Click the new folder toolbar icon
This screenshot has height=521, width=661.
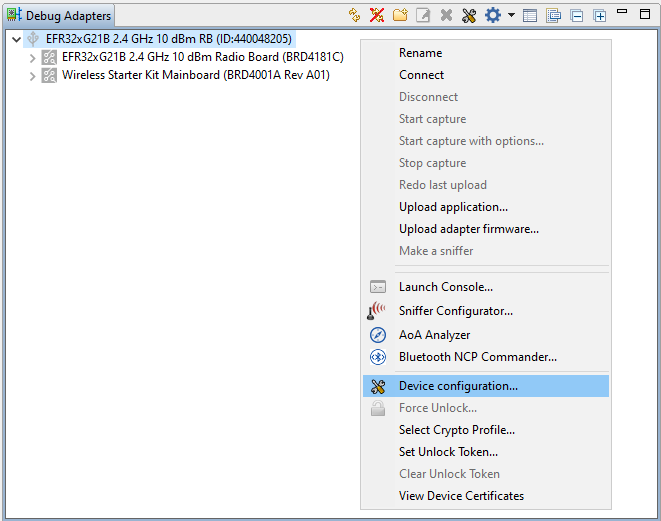tap(400, 16)
